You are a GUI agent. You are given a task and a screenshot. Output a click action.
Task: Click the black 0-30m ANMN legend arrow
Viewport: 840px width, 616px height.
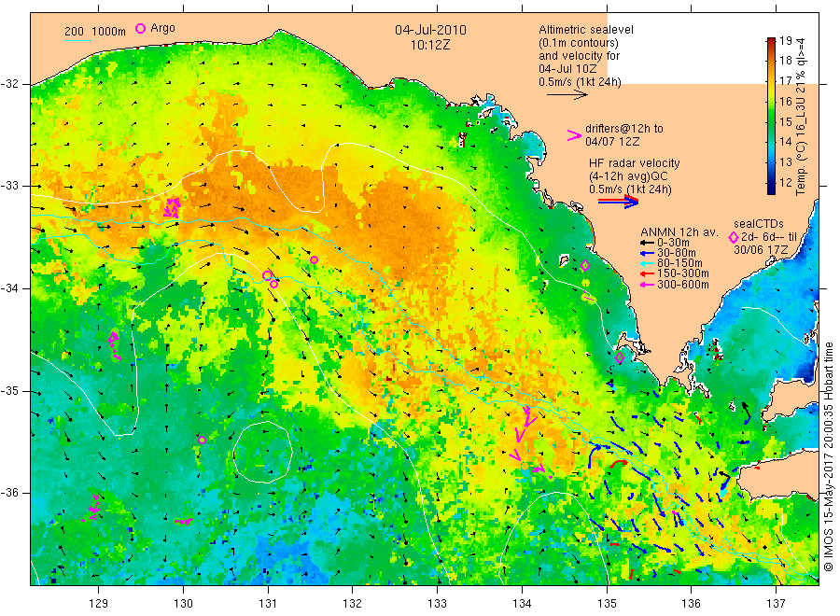[647, 243]
